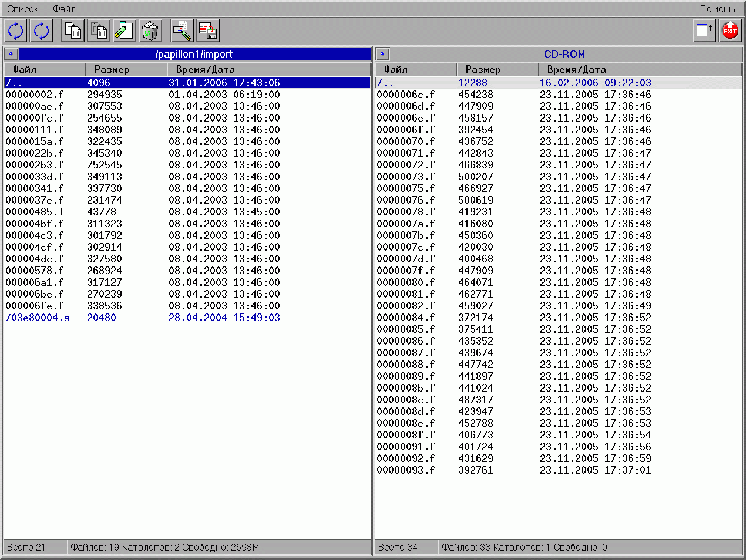746x560 pixels.
Task: Click the green pencil rename toolbar icon
Action: tap(124, 31)
